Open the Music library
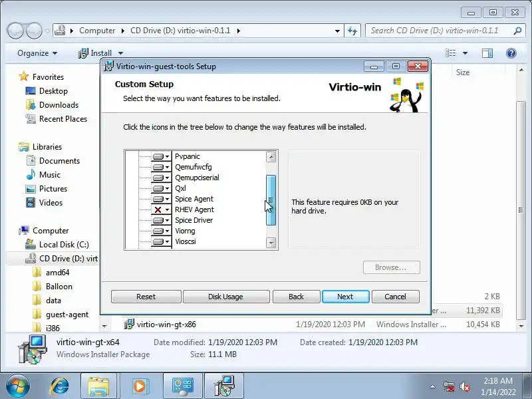 point(49,175)
